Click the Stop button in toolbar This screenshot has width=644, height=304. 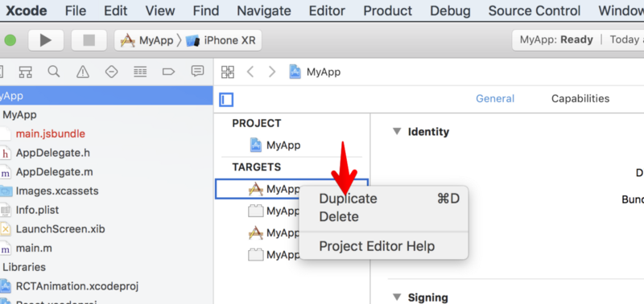pos(89,40)
